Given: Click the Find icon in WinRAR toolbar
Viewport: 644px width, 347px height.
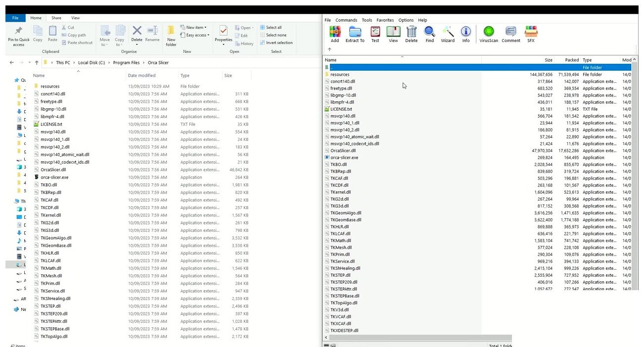Looking at the screenshot, I should (x=430, y=34).
